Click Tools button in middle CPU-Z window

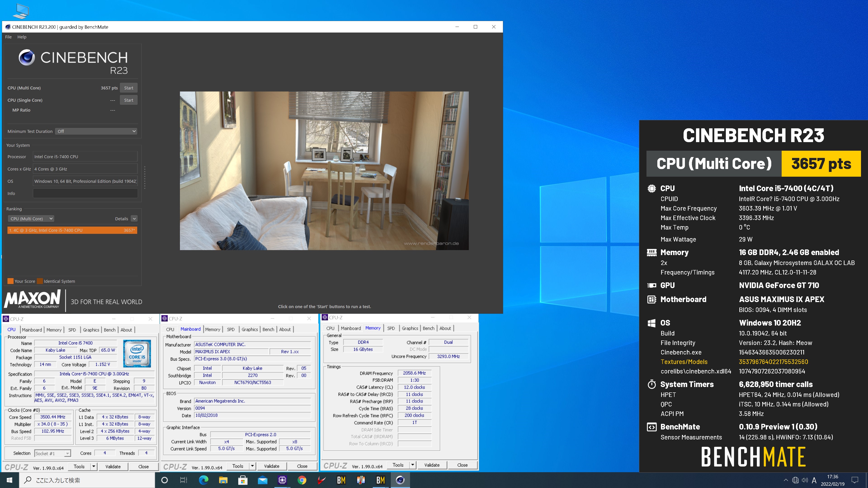pos(238,466)
